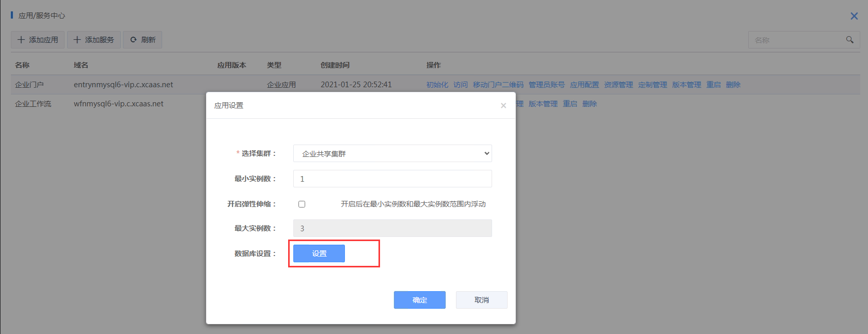
Task: Click 访问 link for 企业门户
Action: click(x=461, y=85)
